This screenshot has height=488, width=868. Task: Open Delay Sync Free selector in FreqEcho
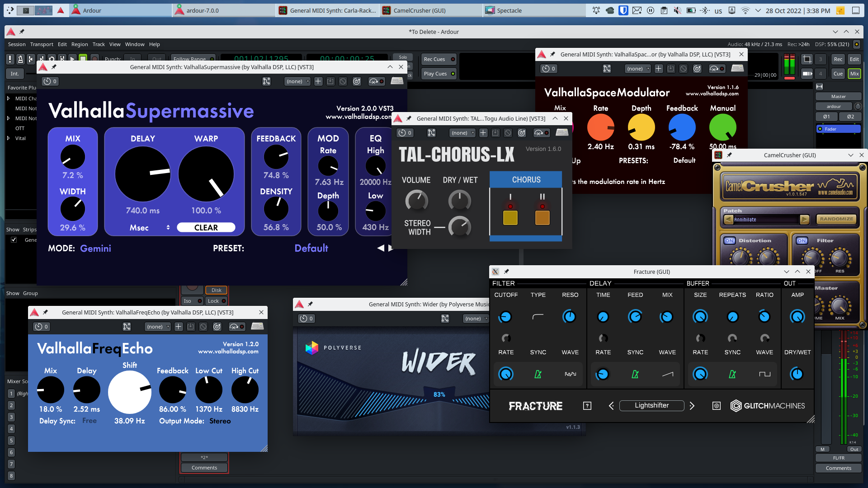click(90, 421)
